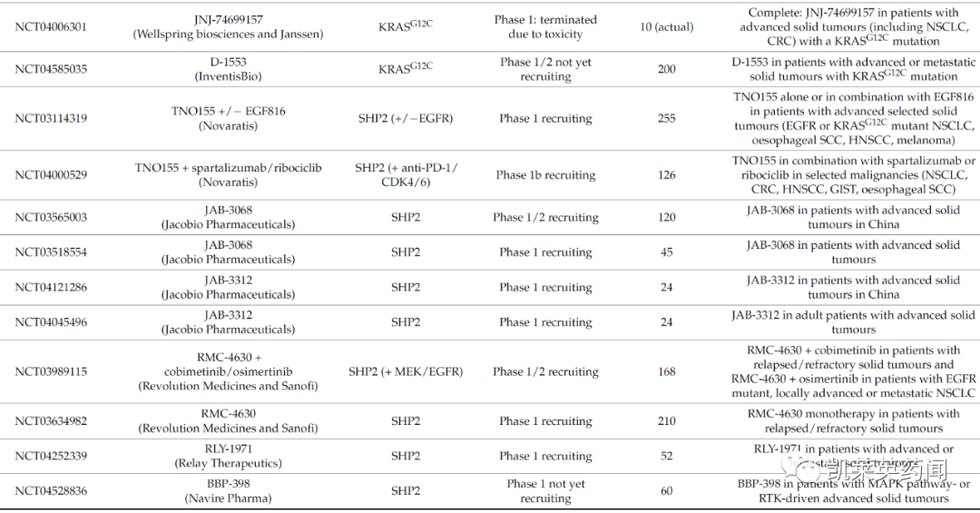Click trial ID NCT03565003
Image resolution: width=980 pixels, height=513 pixels.
coord(51,217)
